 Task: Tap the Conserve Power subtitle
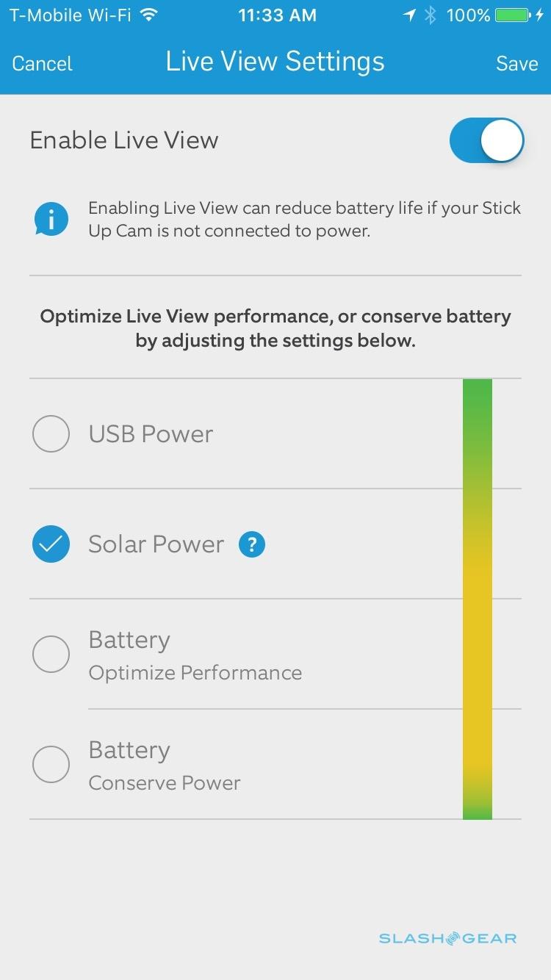tap(164, 783)
